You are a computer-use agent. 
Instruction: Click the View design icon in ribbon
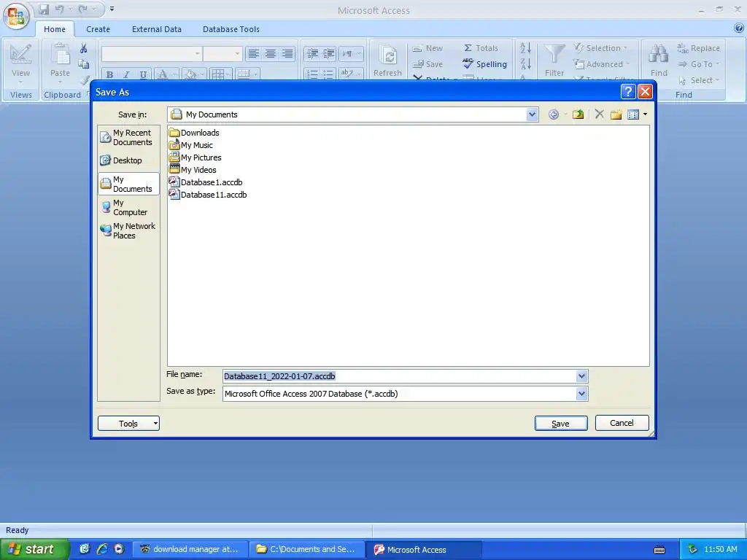20,54
